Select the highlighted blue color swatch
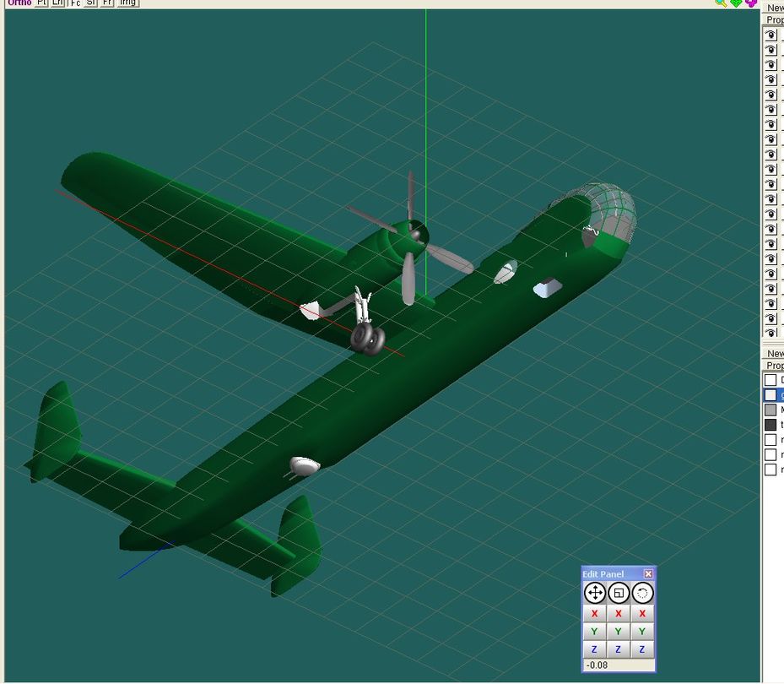 (x=770, y=394)
